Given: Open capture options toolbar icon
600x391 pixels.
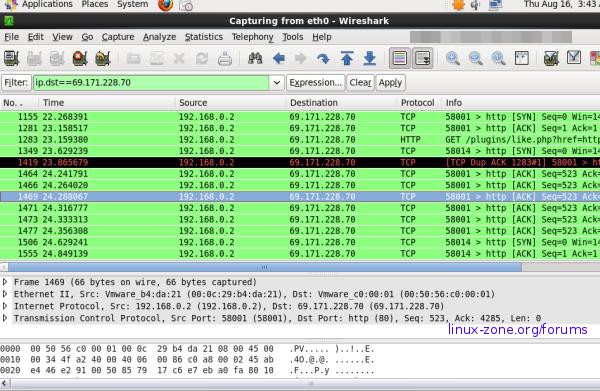Looking at the screenshot, I should (34, 59).
